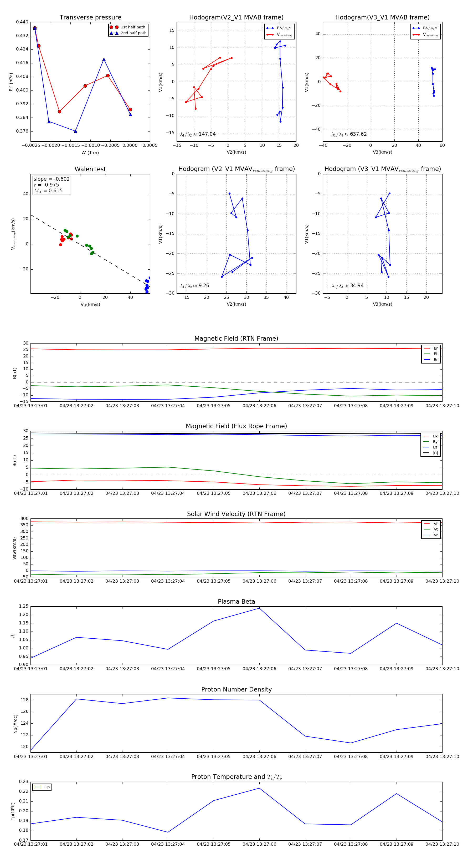473x868 pixels.
Task: Select the "Br" legend entry
Action: (431, 349)
